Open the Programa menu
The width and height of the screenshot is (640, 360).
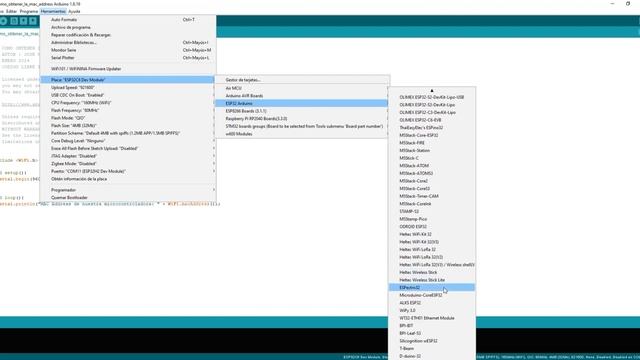pos(29,11)
